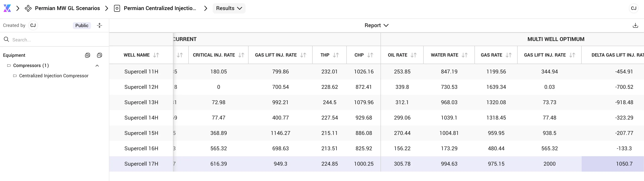Select the Supercell 17H row

tap(376, 164)
